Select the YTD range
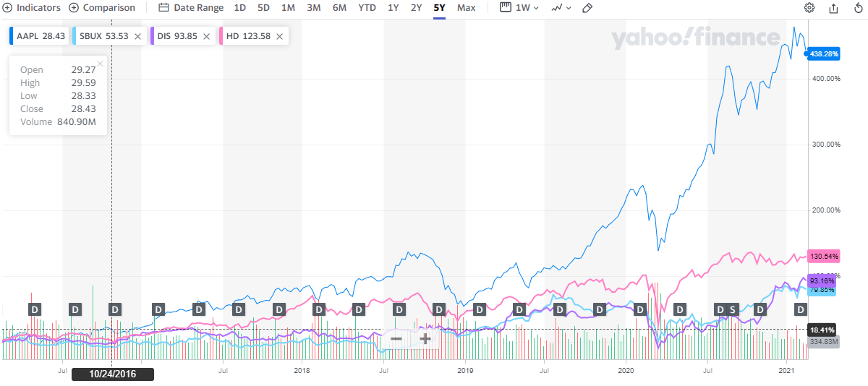Viewport: 868px width, 386px height. coord(367,8)
